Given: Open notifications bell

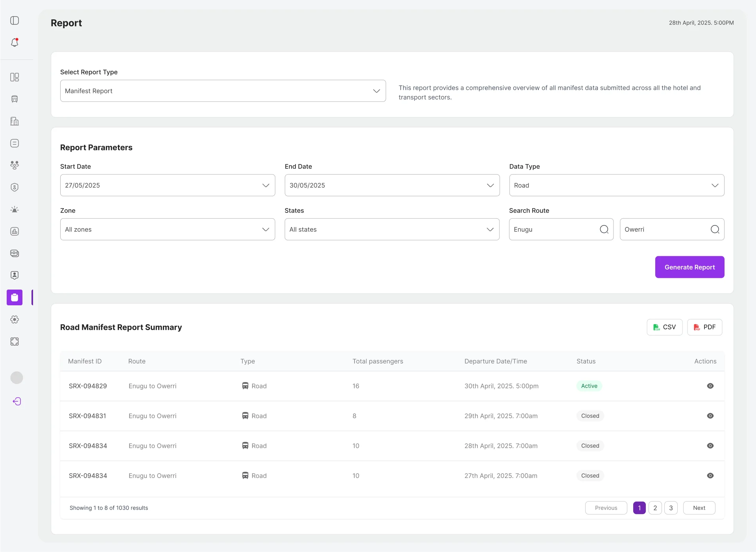Looking at the screenshot, I should pyautogui.click(x=15, y=42).
